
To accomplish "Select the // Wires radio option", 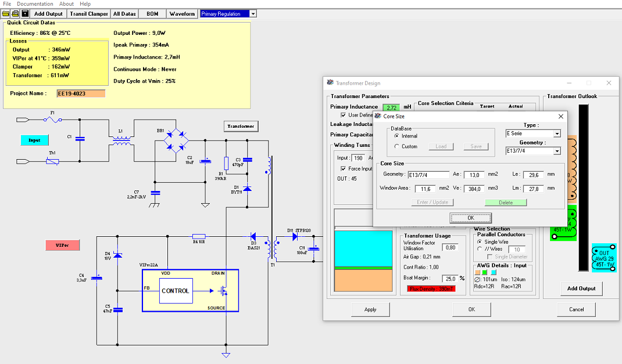I will coord(479,249).
